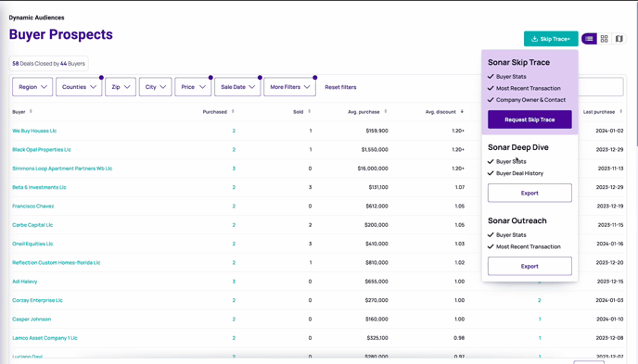This screenshot has height=364, width=638.
Task: Click the Sonar Skip Trace heading
Action: click(518, 62)
